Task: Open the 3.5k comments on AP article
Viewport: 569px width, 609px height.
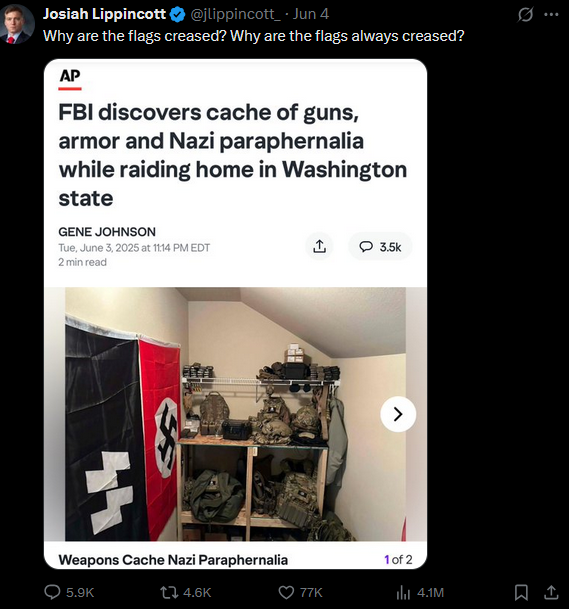Action: [380, 247]
